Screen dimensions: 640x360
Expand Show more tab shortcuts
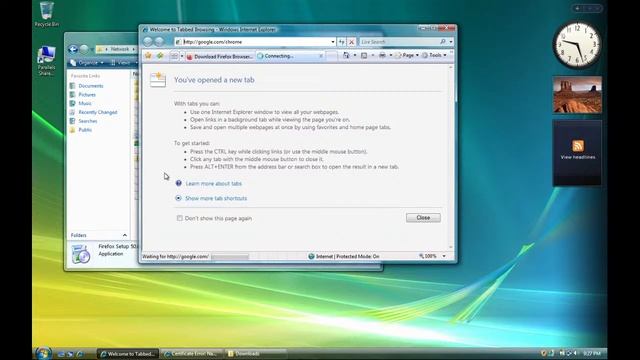(x=216, y=198)
